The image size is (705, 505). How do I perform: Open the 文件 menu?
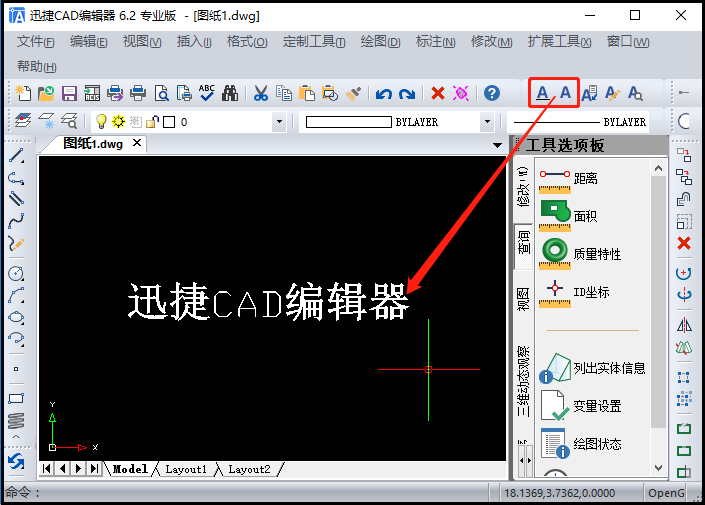[x=36, y=42]
